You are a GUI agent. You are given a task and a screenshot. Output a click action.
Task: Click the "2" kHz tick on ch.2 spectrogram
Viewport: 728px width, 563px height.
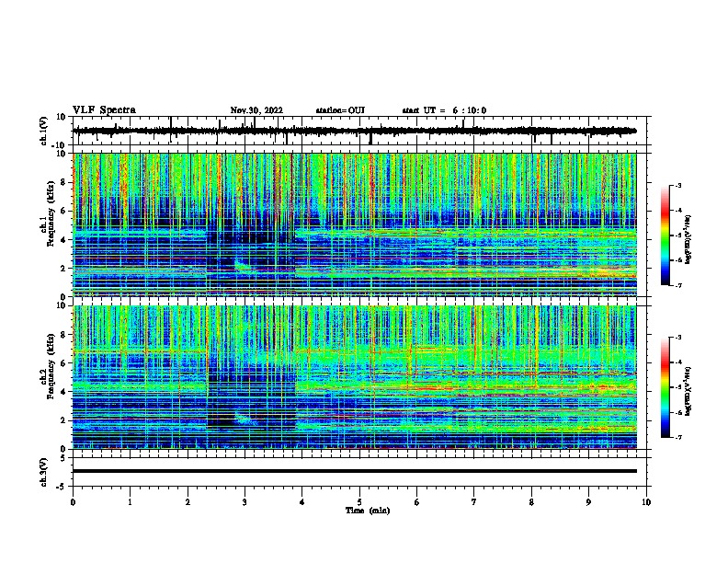(63, 420)
